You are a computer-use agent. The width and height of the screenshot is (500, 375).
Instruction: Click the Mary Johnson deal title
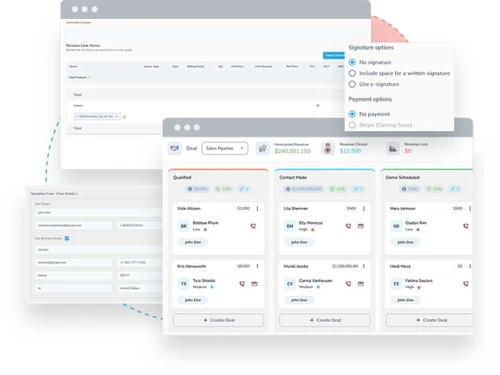(403, 208)
